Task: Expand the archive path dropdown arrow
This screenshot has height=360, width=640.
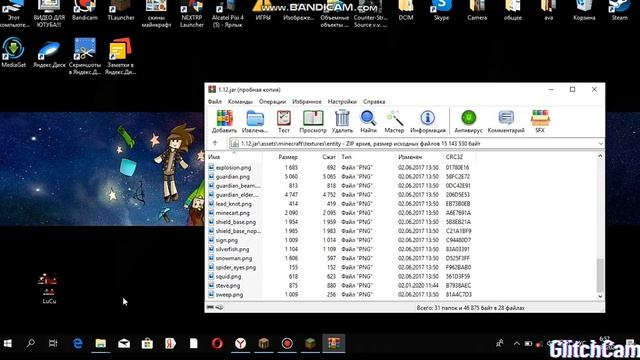Action: 600,144
